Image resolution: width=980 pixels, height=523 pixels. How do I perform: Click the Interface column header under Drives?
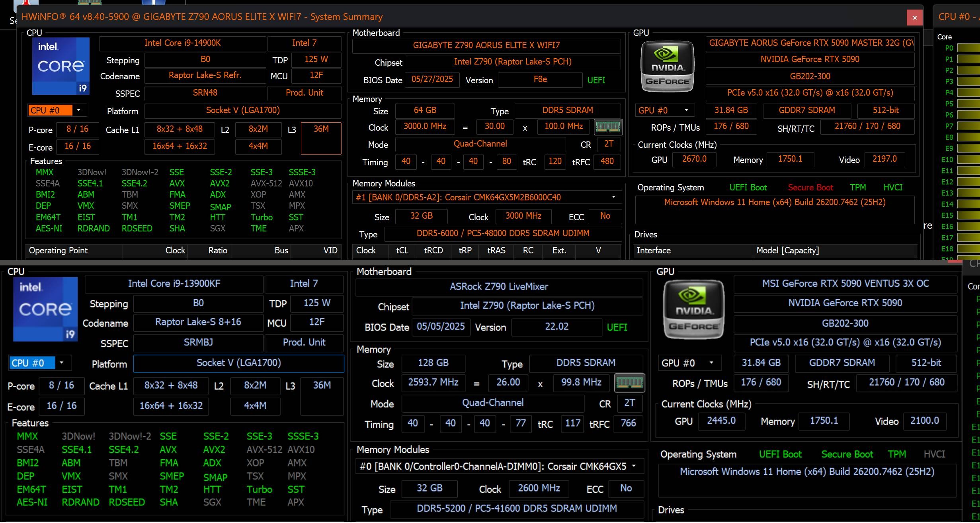654,251
